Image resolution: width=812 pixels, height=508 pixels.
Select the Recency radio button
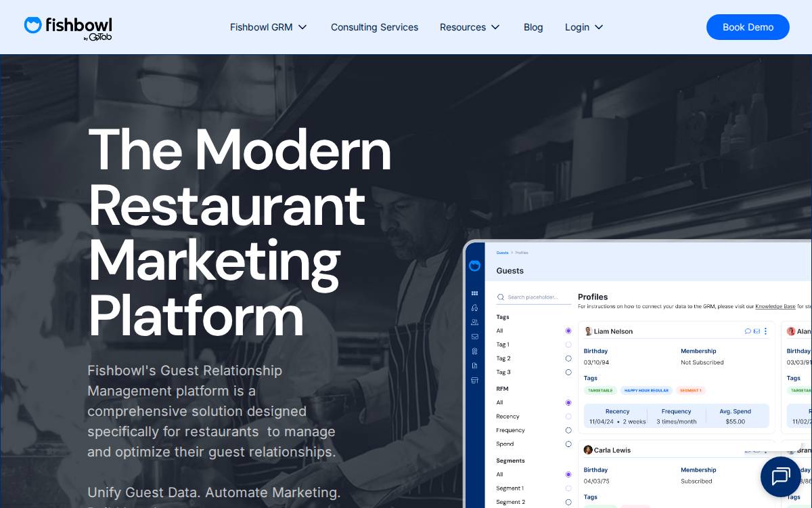568,417
